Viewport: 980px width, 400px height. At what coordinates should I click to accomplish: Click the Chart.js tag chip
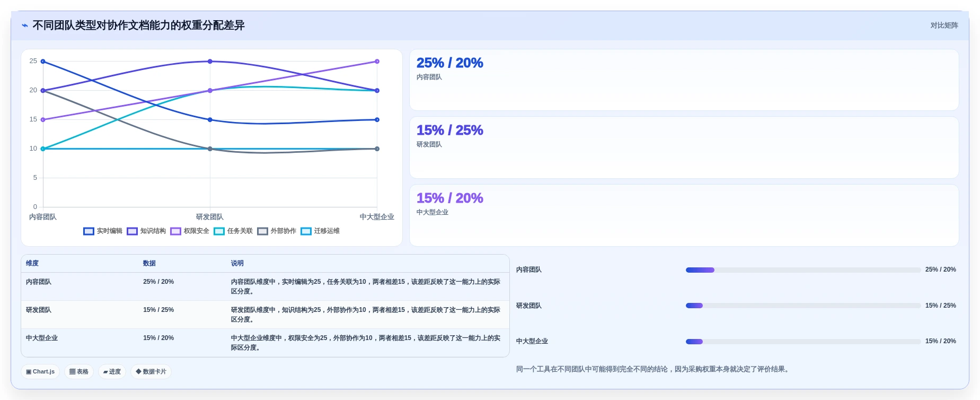pos(41,372)
